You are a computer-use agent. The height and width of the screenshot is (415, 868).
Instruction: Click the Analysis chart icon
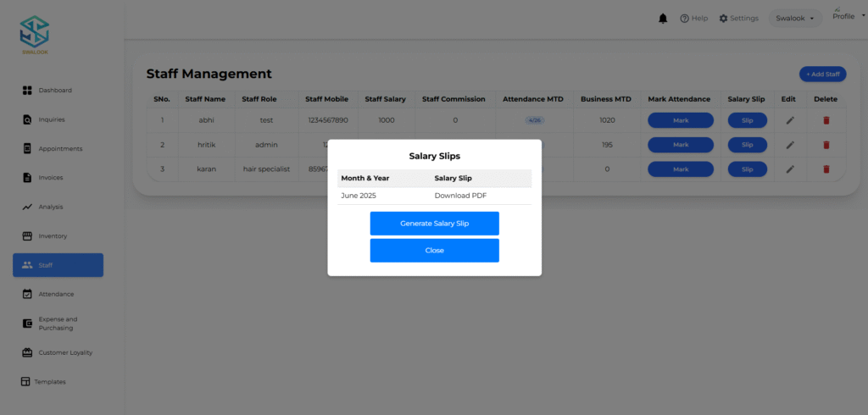click(27, 207)
